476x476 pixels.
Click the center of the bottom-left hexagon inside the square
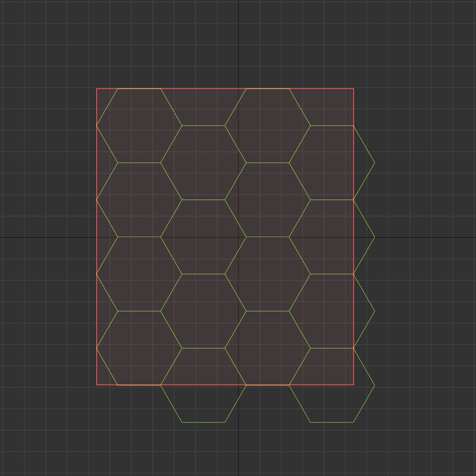[x=139, y=348]
